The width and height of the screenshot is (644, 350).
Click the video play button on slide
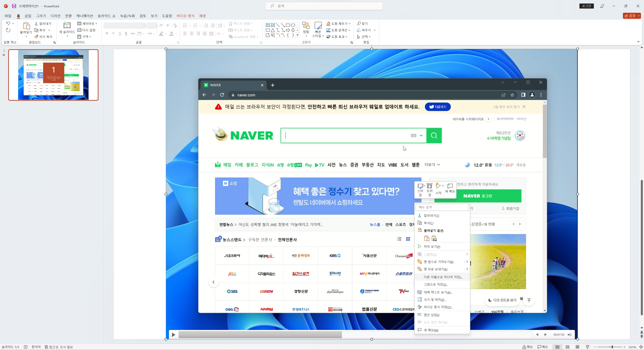pyautogui.click(x=174, y=335)
